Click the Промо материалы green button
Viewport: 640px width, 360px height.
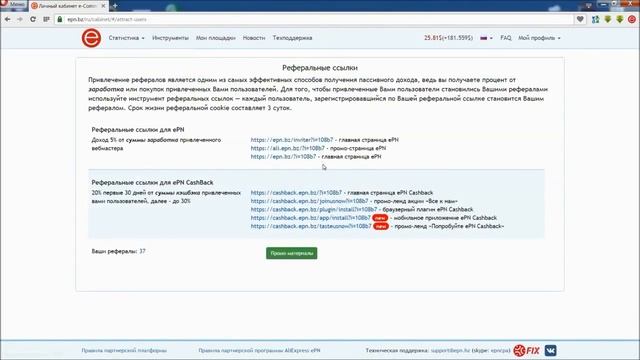click(x=291, y=253)
